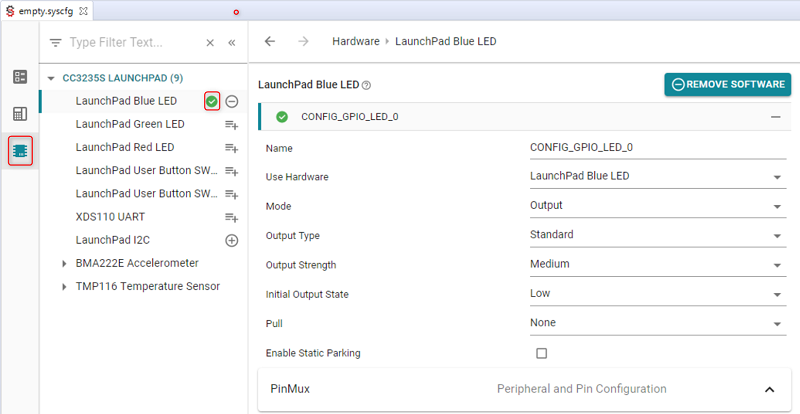Viewport: 800px width, 414px height.
Task: Open the Output Strength dropdown
Action: [x=655, y=265]
